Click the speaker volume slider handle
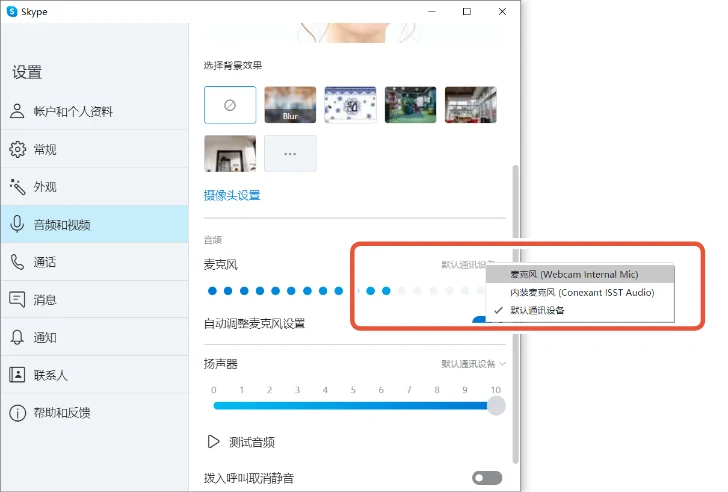Image resolution: width=728 pixels, height=492 pixels. coord(496,406)
